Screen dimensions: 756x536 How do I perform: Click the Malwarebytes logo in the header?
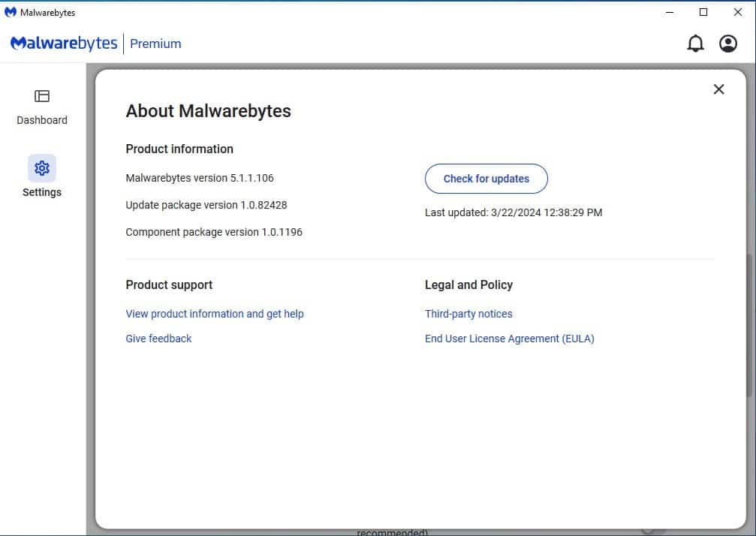(x=63, y=43)
